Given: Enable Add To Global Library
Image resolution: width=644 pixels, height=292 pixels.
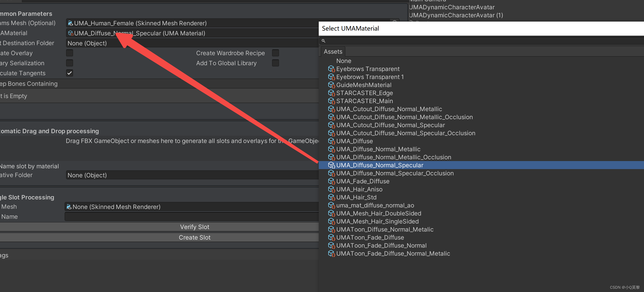Looking at the screenshot, I should (275, 63).
